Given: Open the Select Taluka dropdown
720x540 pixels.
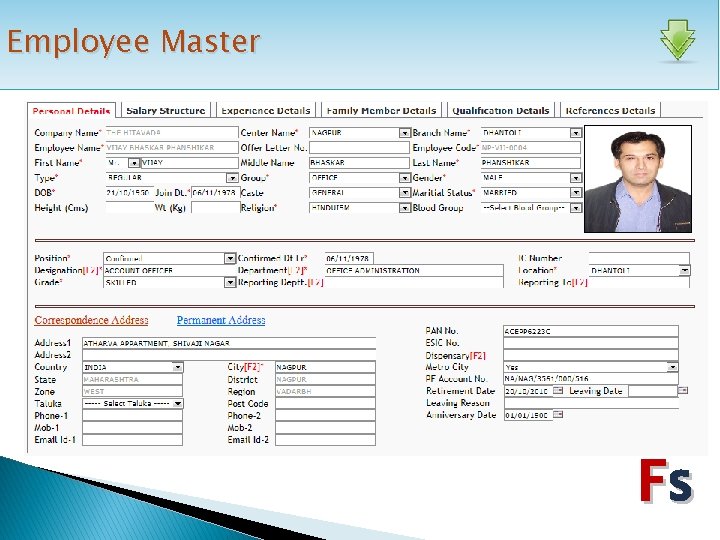Looking at the screenshot, I should [177, 403].
